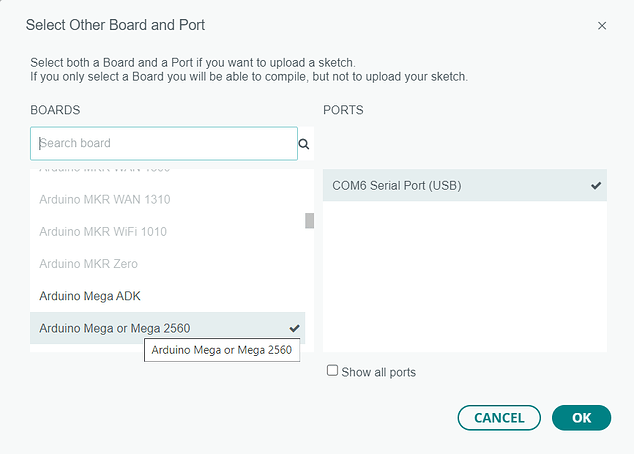This screenshot has height=454, width=634.
Task: Choose the Arduino Mega or Mega 2560 row
Action: coord(115,328)
